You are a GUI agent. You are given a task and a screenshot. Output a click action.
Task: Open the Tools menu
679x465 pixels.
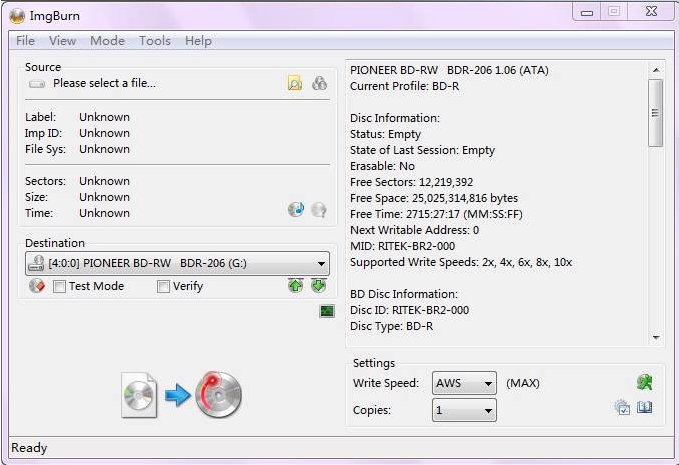(x=155, y=41)
